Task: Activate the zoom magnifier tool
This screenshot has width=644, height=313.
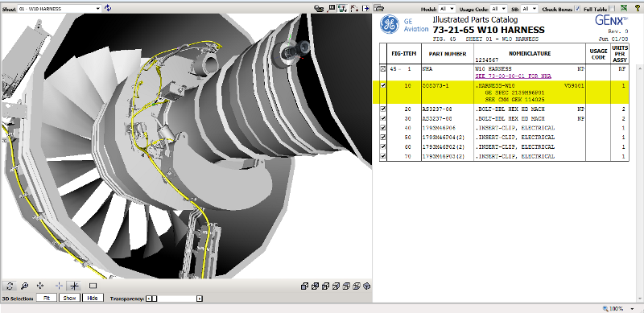Action: pyautogui.click(x=25, y=286)
